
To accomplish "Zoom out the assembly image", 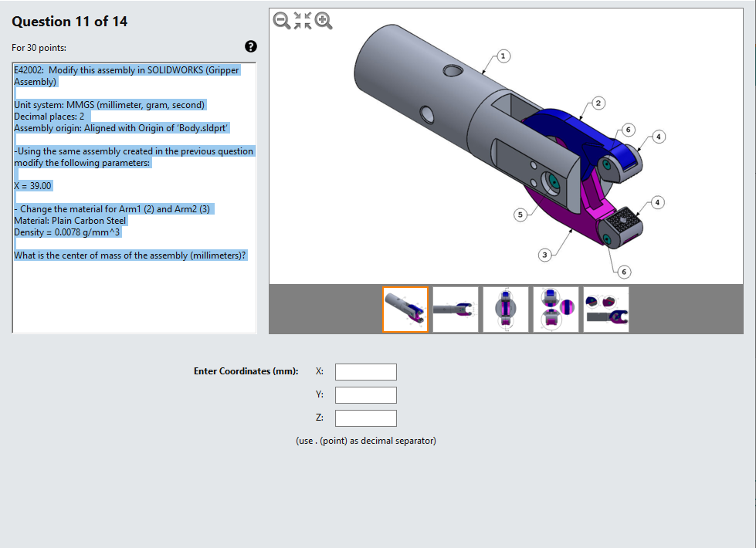I will click(282, 21).
